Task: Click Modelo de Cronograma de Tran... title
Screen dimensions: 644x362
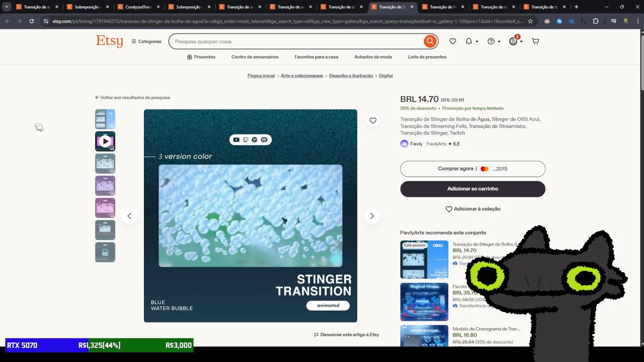Action: point(487,329)
